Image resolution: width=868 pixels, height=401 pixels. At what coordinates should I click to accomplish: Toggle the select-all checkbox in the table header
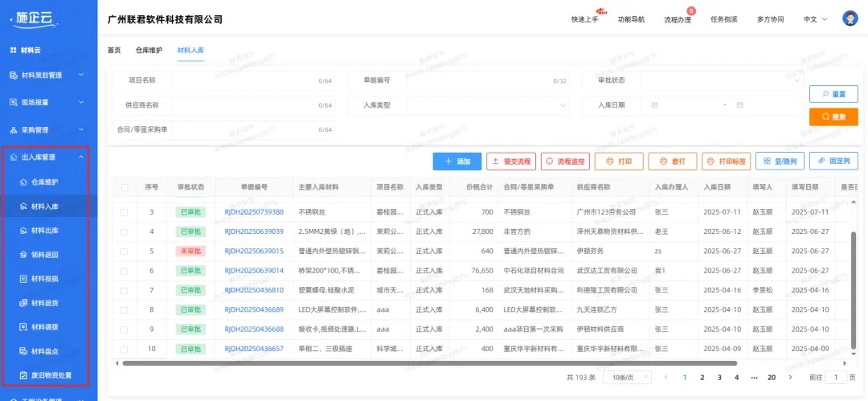click(x=125, y=187)
